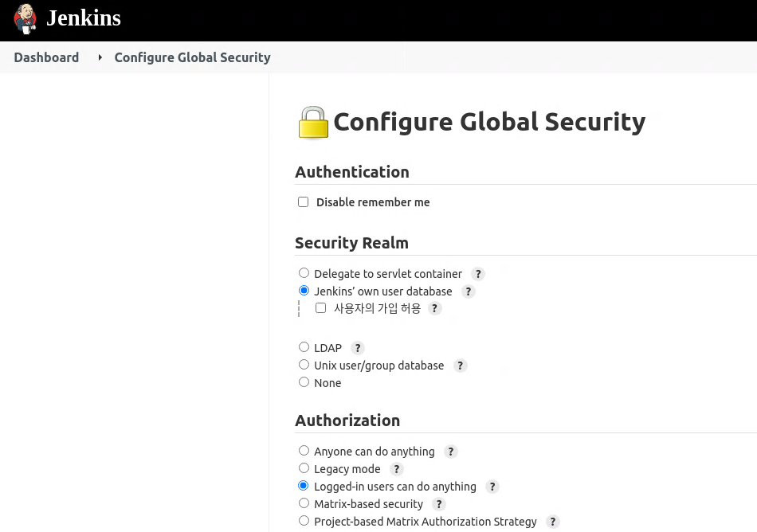Open help for Matrix-based security
This screenshot has height=532, width=757.
pos(438,504)
